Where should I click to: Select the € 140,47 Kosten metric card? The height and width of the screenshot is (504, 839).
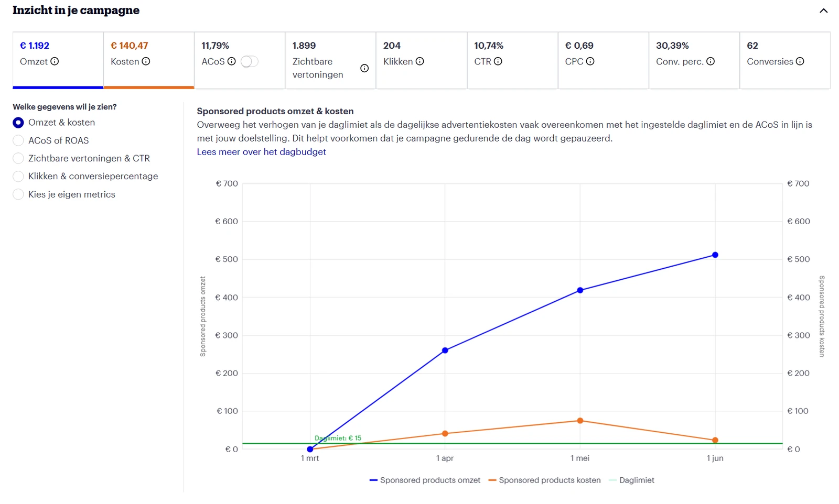click(149, 60)
